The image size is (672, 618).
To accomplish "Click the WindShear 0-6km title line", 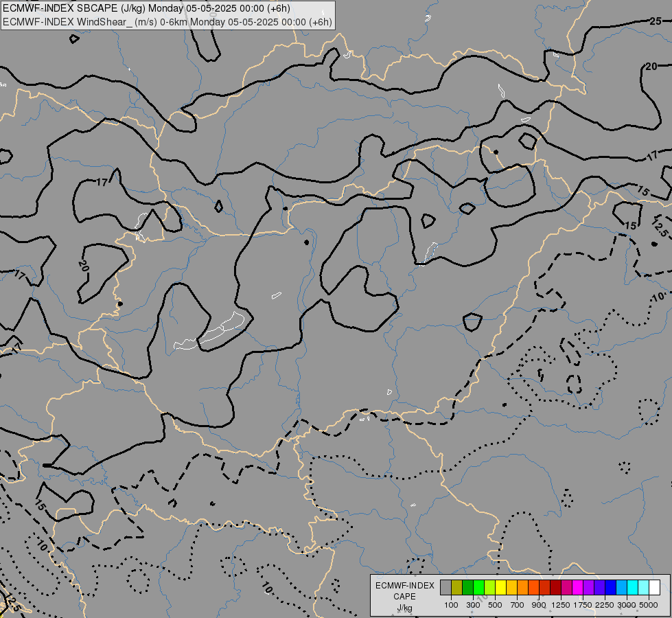I will point(167,22).
